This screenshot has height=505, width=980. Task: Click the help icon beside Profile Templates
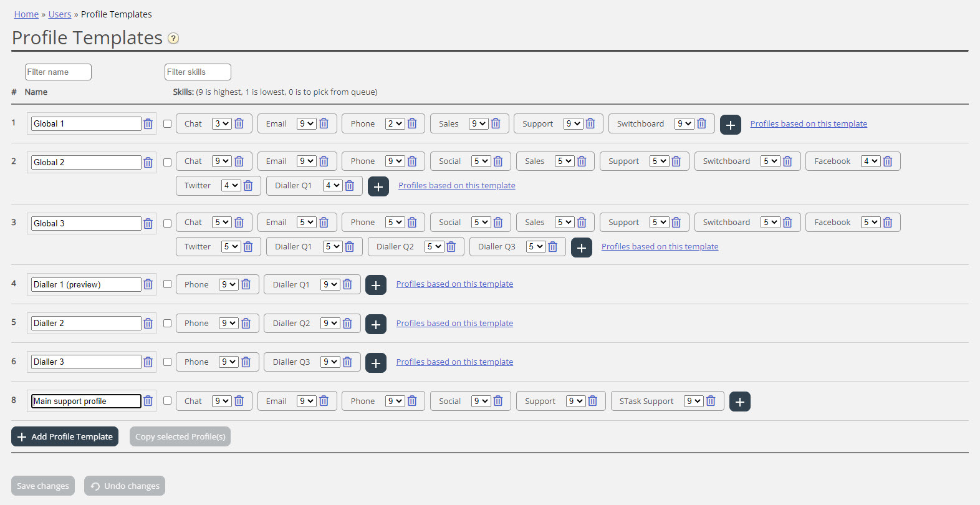[173, 39]
